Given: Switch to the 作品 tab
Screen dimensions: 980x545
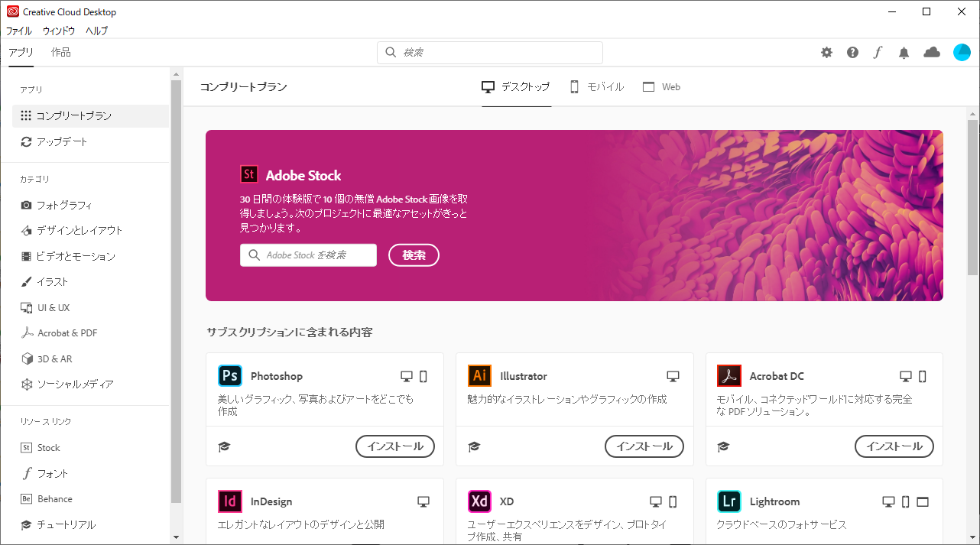Looking at the screenshot, I should [x=60, y=52].
